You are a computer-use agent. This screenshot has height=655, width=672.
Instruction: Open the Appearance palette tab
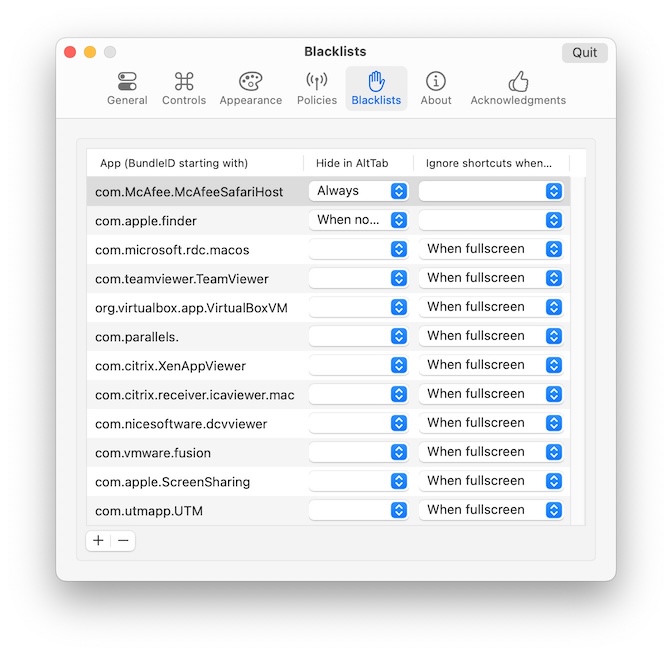[250, 88]
